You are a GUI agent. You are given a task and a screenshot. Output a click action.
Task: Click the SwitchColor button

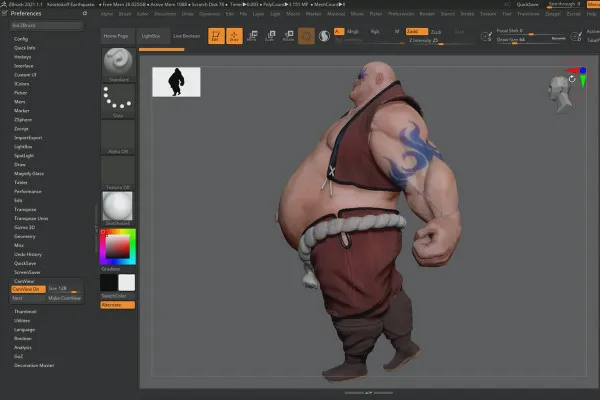(117, 296)
